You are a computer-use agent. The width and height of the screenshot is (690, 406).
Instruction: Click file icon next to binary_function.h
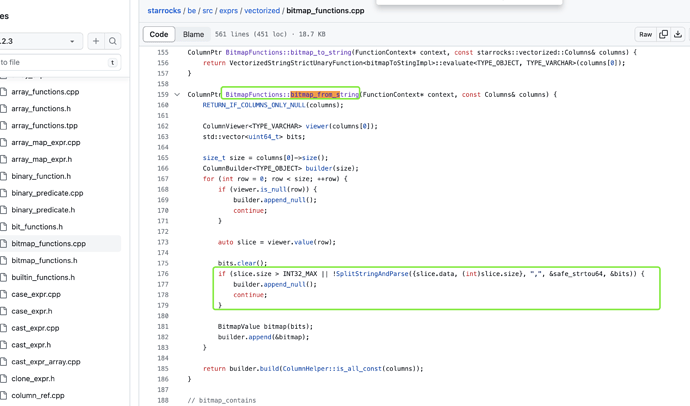click(4, 176)
